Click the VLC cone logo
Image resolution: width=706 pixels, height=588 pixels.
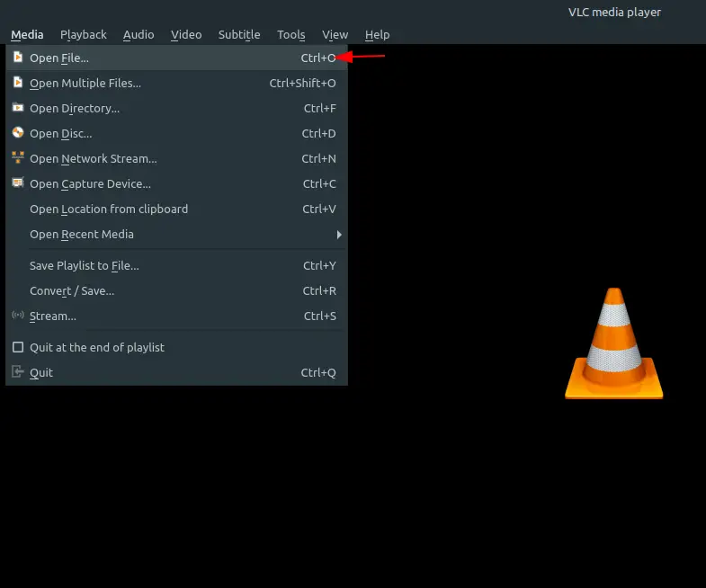point(614,343)
